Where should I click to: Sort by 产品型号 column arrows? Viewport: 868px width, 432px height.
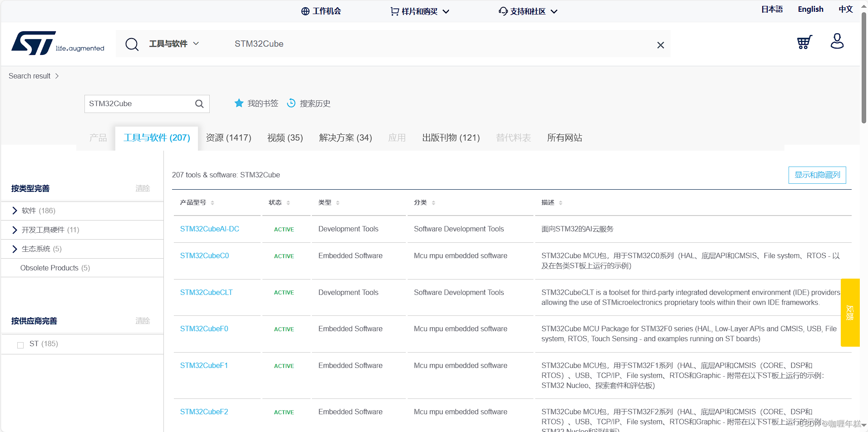[212, 203]
